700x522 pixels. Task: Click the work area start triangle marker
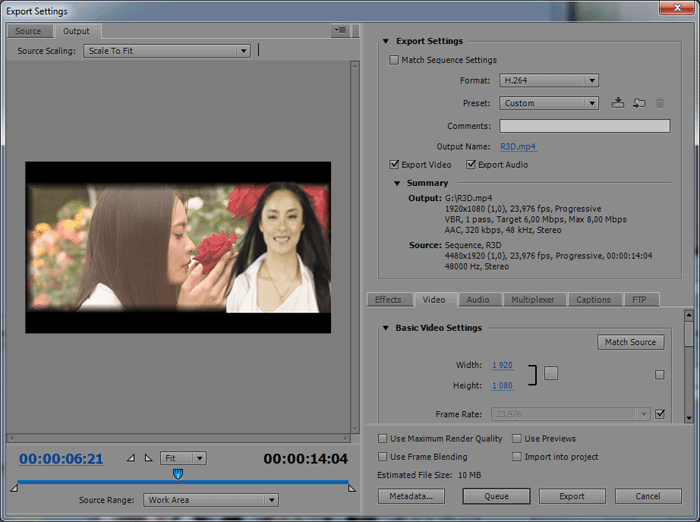pyautogui.click(x=14, y=488)
